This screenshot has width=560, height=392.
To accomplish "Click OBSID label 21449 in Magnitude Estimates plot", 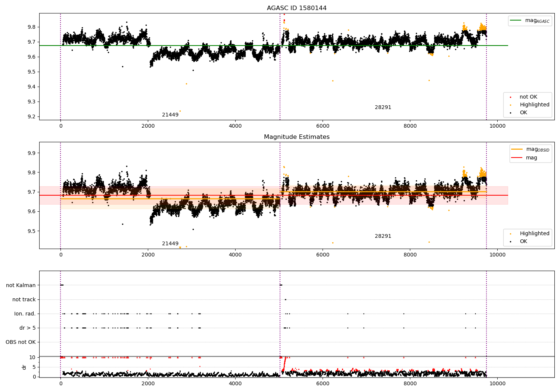I will pos(170,244).
